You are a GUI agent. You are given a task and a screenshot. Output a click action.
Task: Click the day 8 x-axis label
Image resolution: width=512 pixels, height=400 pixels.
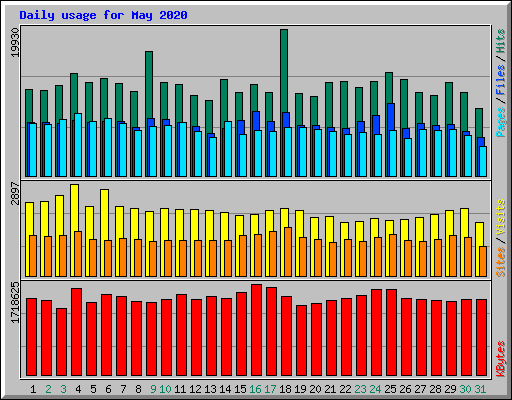click(138, 389)
